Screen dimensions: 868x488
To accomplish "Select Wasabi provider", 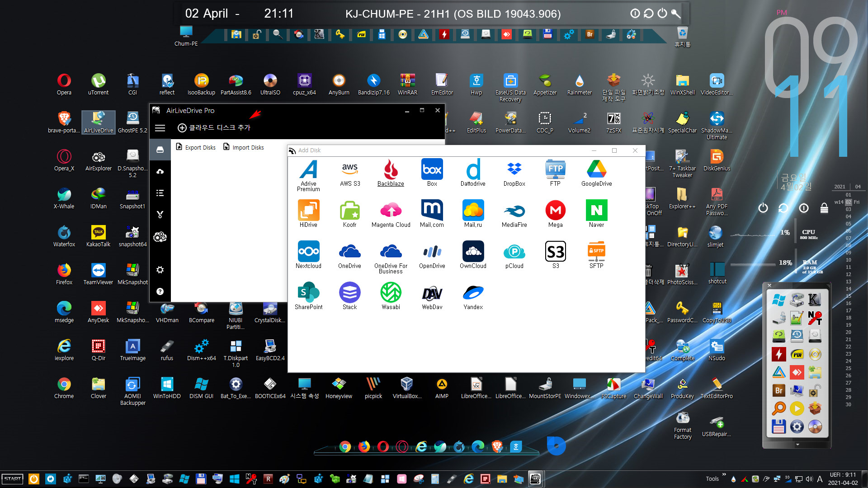I will pos(391,296).
